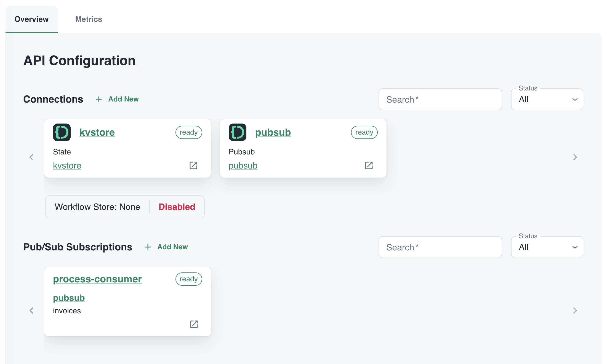
Task: Open Pub/Sub Subscriptions Status dropdown
Action: pos(547,247)
